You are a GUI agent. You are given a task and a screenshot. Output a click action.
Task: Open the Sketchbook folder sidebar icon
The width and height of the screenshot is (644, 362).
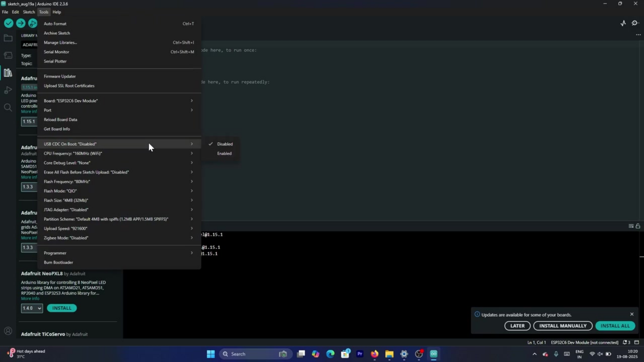click(8, 38)
